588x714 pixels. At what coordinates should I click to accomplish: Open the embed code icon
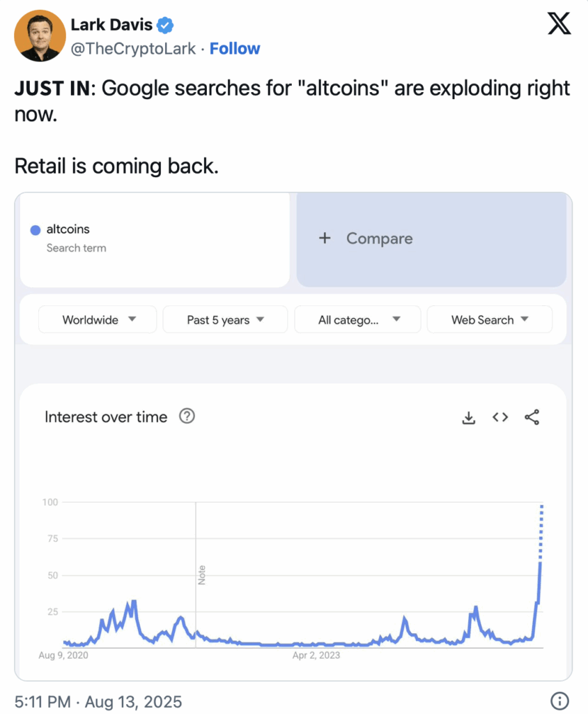(500, 417)
